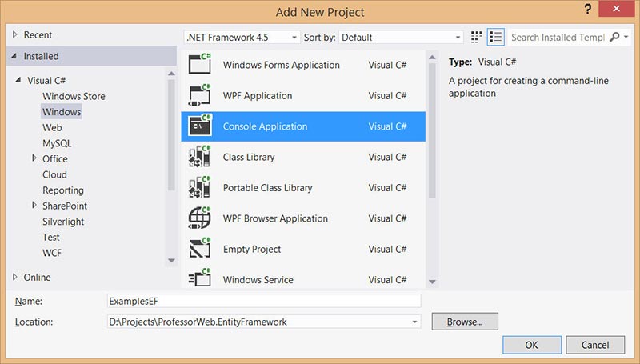Image resolution: width=640 pixels, height=364 pixels.
Task: Confirm with the OK button
Action: coord(531,345)
